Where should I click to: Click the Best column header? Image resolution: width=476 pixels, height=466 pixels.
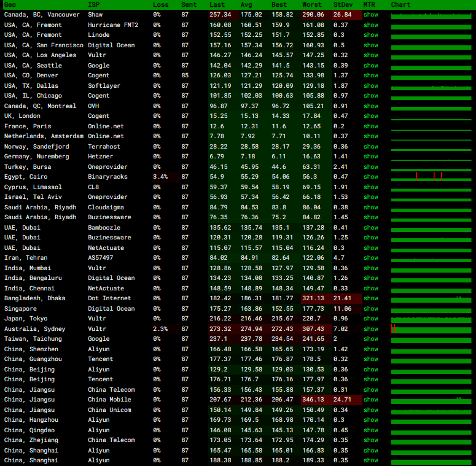(x=279, y=4)
